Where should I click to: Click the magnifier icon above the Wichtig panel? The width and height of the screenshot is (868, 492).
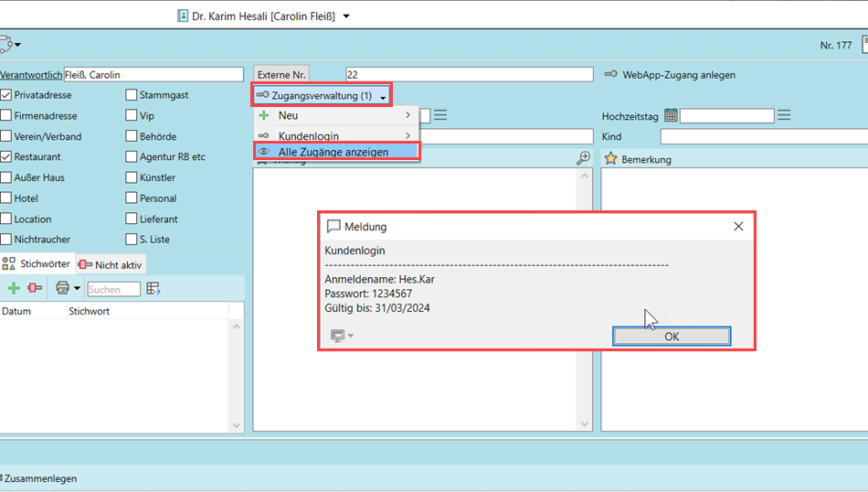583,158
